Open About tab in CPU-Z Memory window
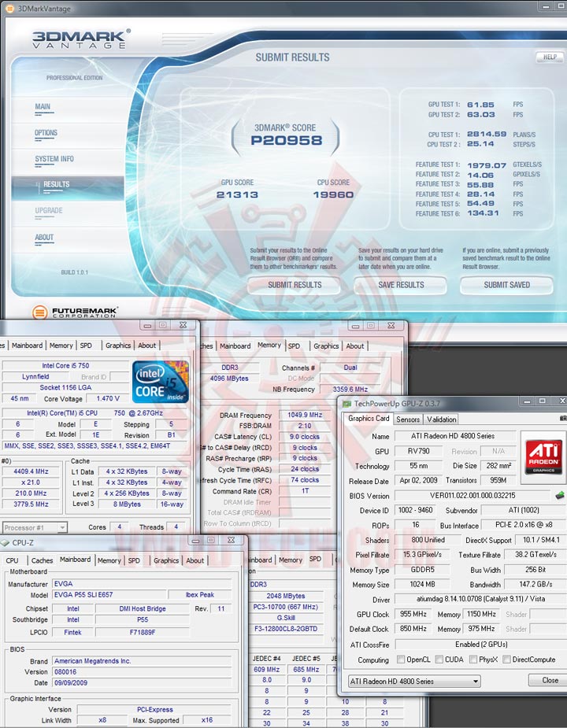This screenshot has width=567, height=728. (x=355, y=346)
